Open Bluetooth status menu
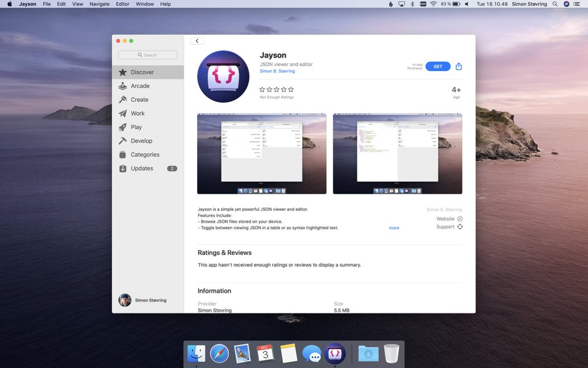Image resolution: width=588 pixels, height=368 pixels. (412, 4)
